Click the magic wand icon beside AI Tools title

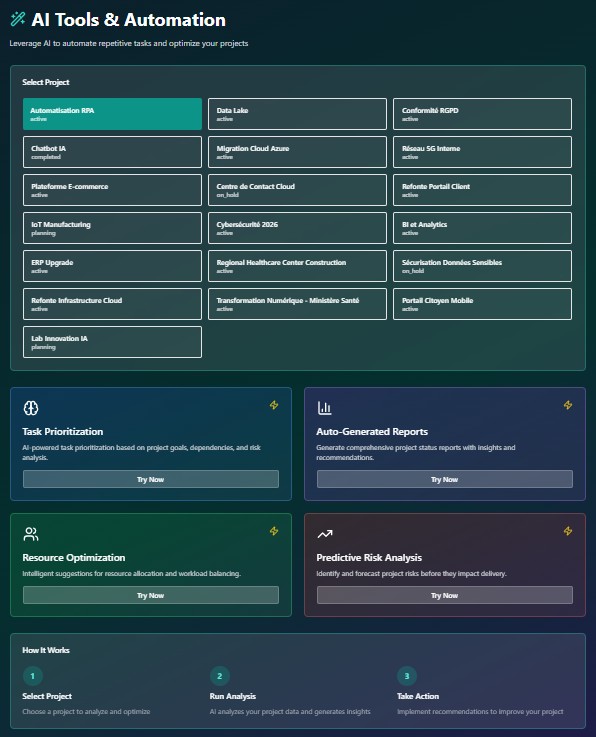pyautogui.click(x=18, y=19)
